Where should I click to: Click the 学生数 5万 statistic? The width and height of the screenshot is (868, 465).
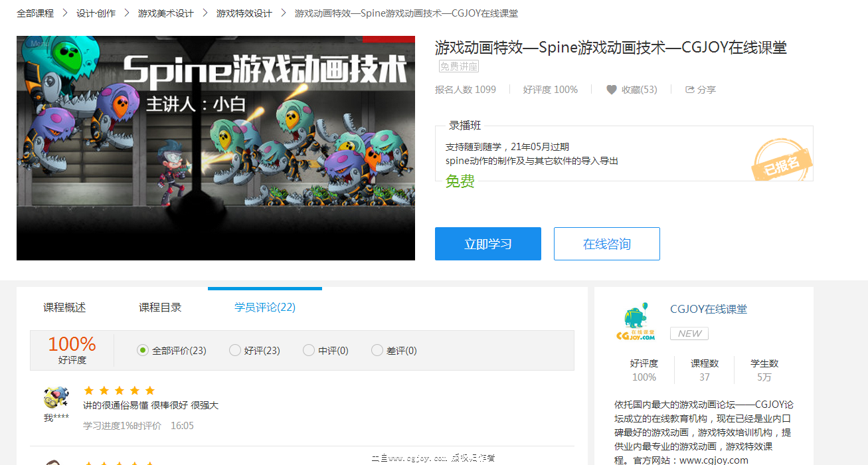click(x=764, y=370)
